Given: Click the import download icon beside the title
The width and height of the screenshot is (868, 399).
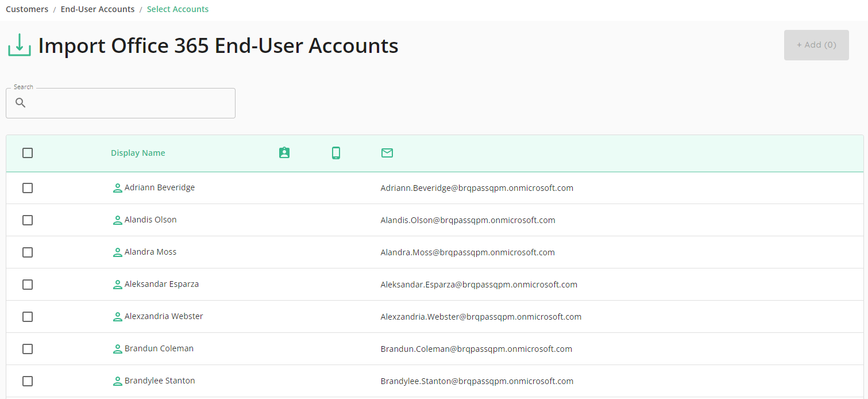Looking at the screenshot, I should 20,45.
